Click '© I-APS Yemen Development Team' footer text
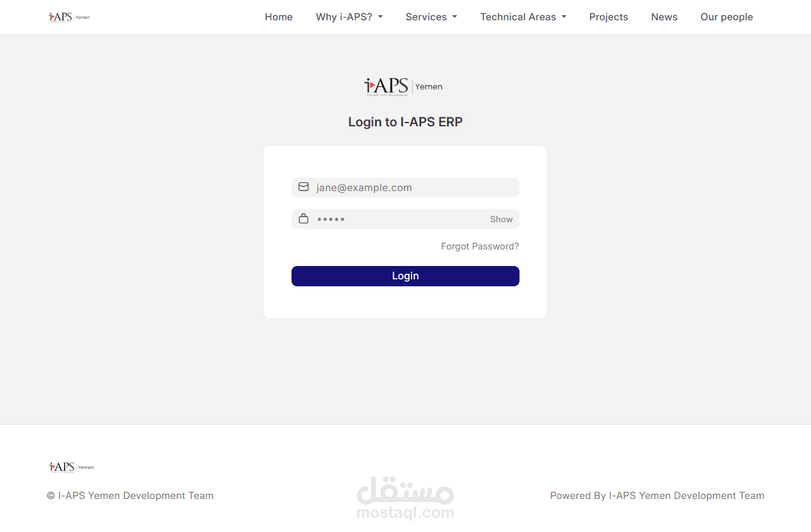 [130, 496]
